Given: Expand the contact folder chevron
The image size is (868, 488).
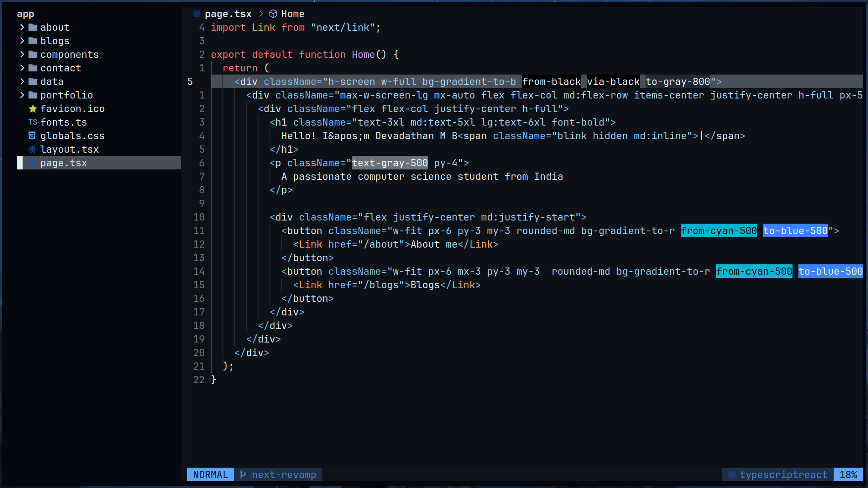Looking at the screenshot, I should coord(22,68).
